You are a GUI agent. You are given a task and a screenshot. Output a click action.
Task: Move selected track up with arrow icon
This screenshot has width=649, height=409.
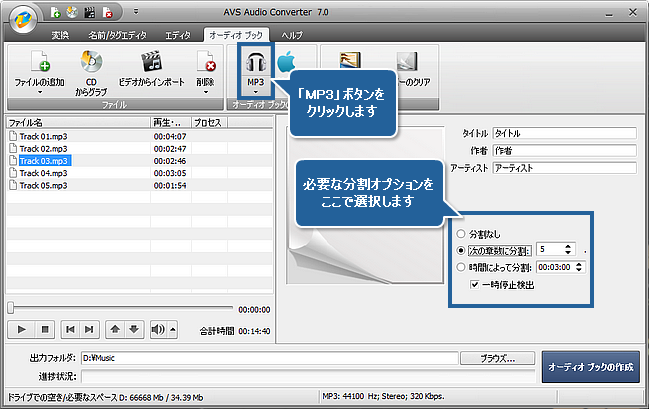pyautogui.click(x=116, y=328)
